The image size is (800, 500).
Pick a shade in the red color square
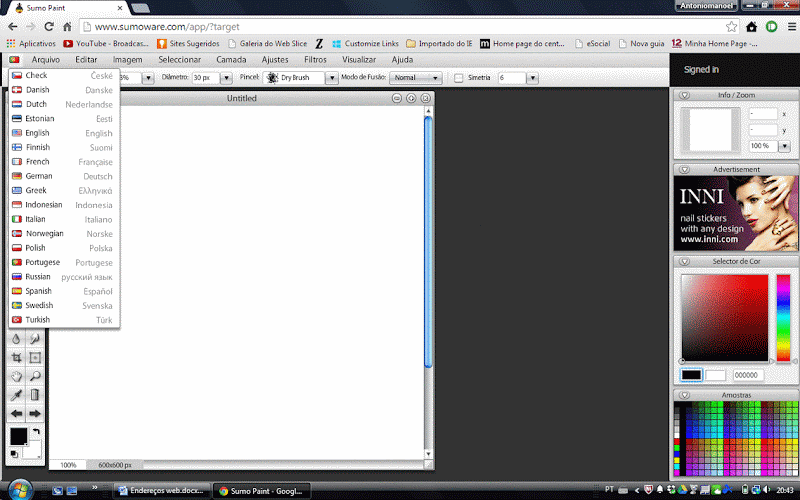pos(724,318)
